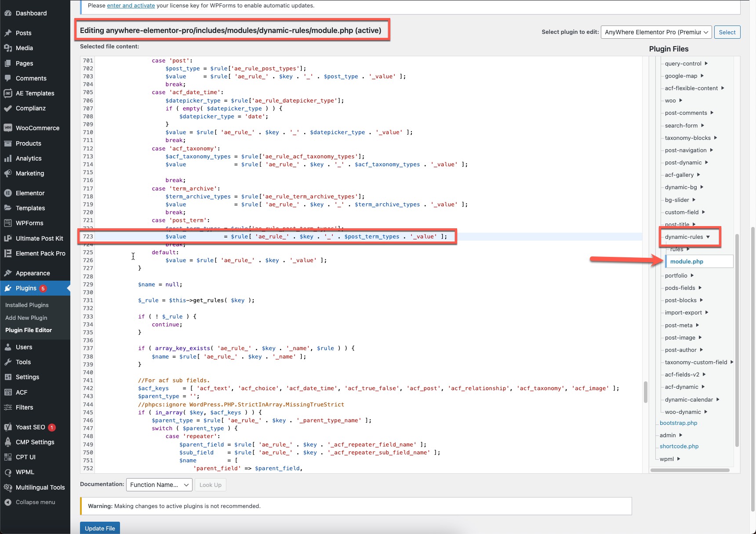Click the Dashboard gauge icon
This screenshot has width=756, height=534.
[8, 13]
